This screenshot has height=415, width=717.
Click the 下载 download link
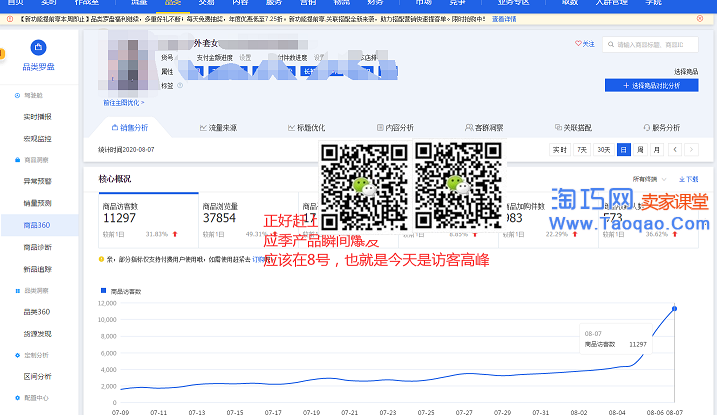(x=689, y=179)
